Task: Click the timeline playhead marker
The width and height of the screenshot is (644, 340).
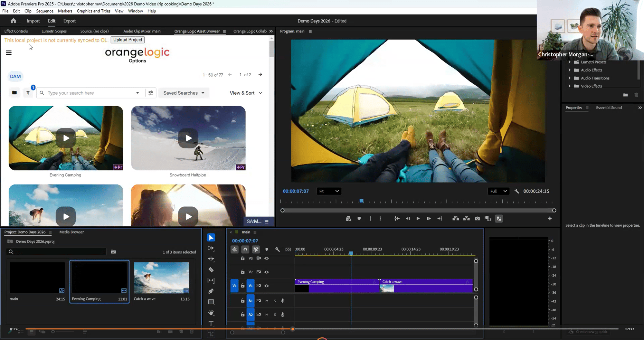Action: (351, 253)
